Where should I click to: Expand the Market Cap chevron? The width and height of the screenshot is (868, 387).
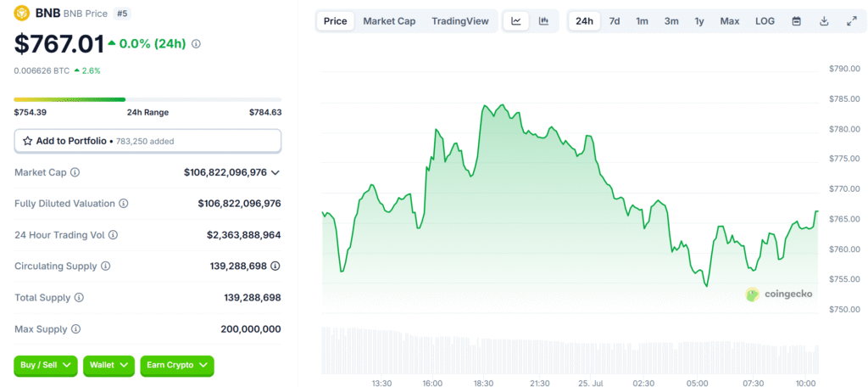[275, 172]
